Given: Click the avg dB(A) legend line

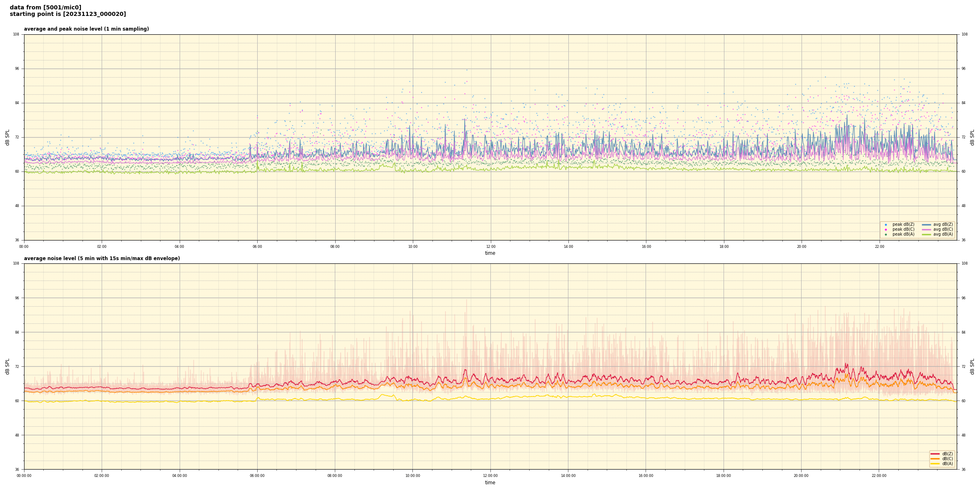Looking at the screenshot, I should click(926, 234).
